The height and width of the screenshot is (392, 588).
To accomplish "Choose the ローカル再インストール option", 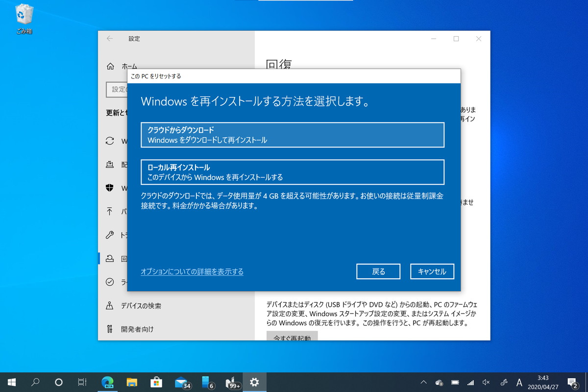I will coord(293,172).
